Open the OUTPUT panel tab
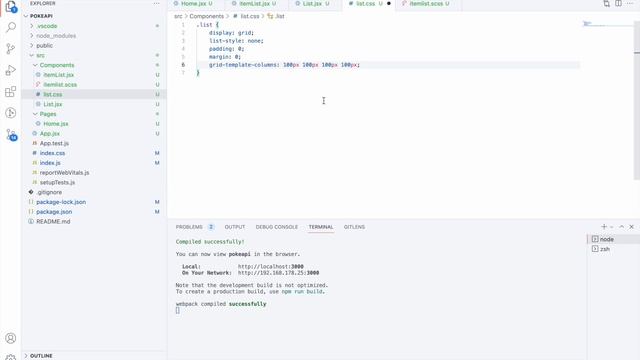The width and height of the screenshot is (640, 360). pyautogui.click(x=235, y=227)
